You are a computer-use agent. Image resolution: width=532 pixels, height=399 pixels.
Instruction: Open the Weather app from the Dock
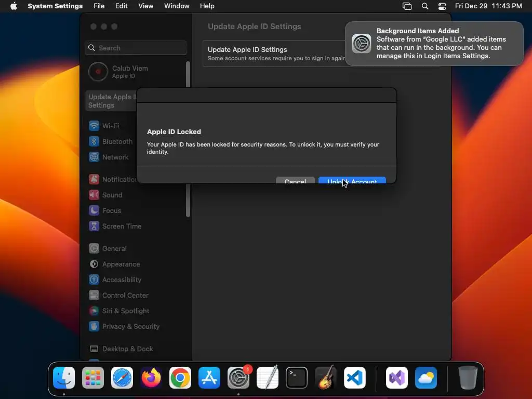click(426, 377)
